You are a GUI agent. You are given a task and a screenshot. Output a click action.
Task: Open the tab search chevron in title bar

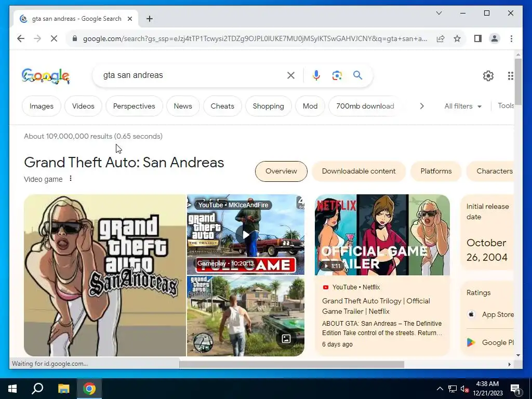tap(438, 13)
